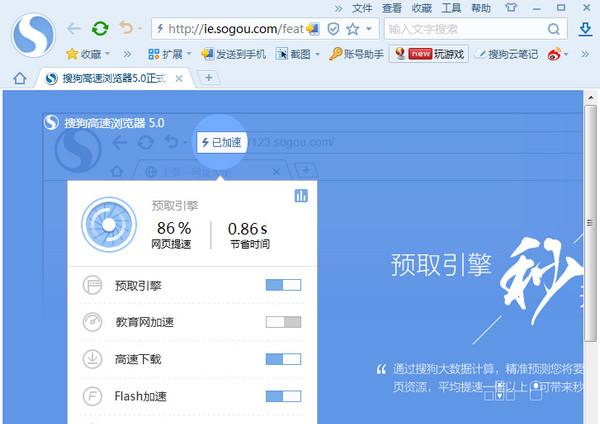Expand the Weibo icon dropdown arrow
The image size is (600, 424).
pyautogui.click(x=566, y=54)
